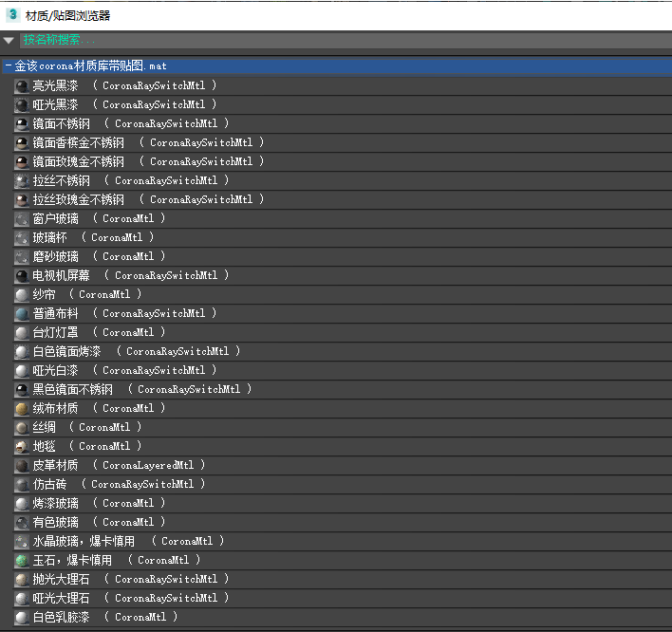Viewport: 672px width, 632px height.
Task: Click the 材质/贴图浏览器 window title
Action: 67,16
